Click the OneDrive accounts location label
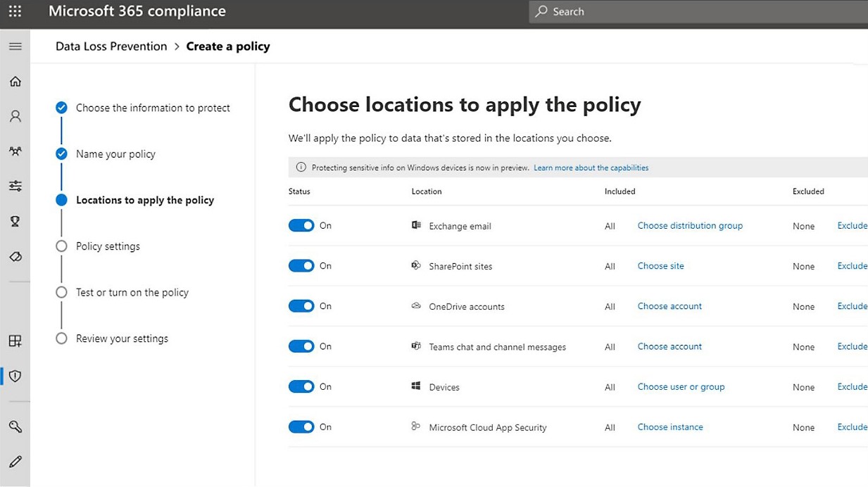Viewport: 868px width, 487px height. (x=467, y=307)
